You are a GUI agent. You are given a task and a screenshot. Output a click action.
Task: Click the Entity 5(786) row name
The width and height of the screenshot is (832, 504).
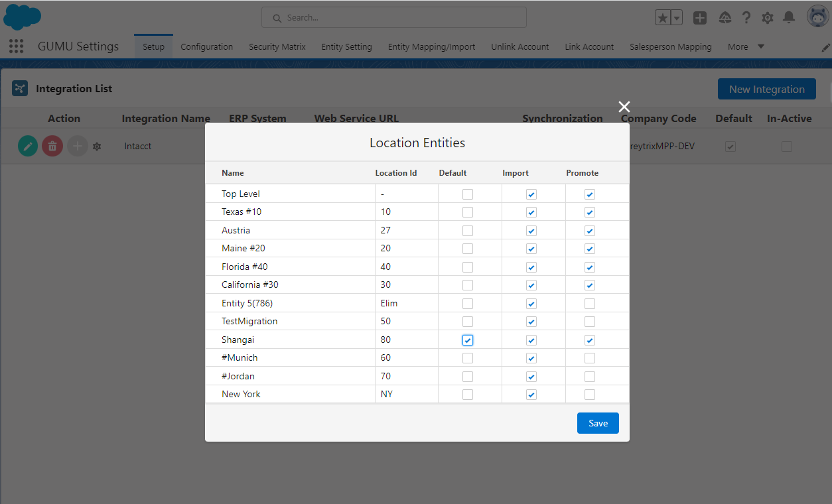[x=247, y=303]
